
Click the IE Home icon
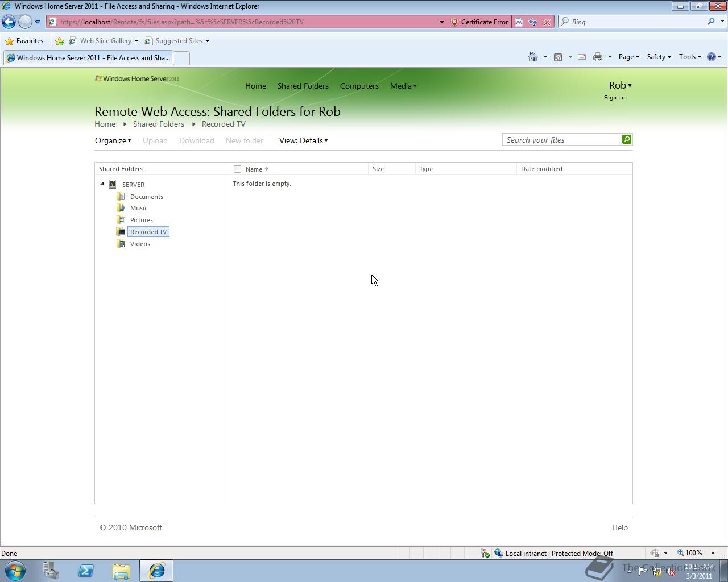point(532,57)
